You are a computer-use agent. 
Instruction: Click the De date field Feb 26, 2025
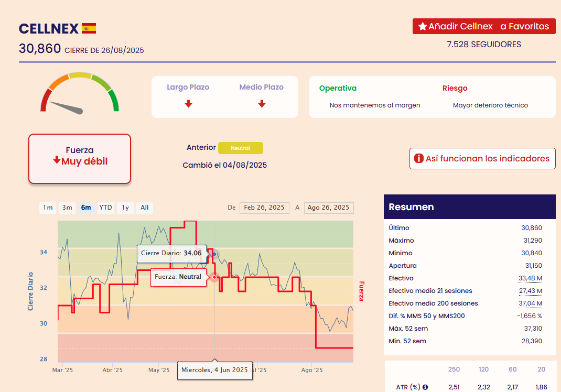264,208
